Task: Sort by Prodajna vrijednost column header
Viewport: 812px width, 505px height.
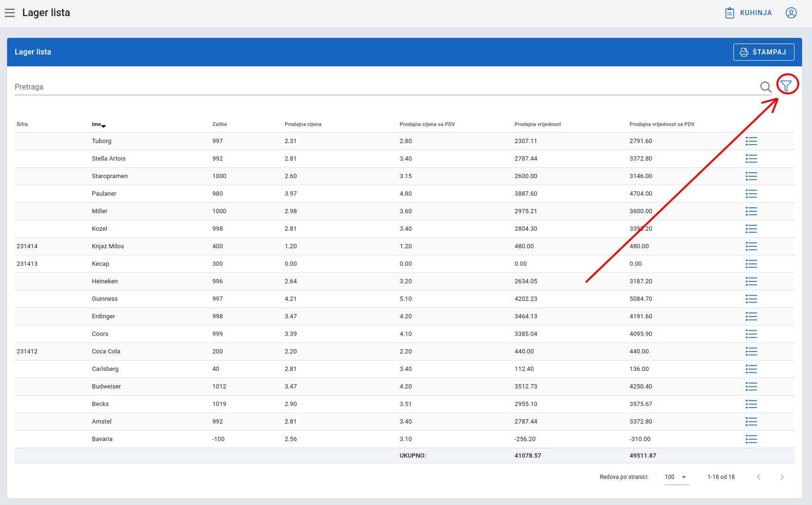Action: tap(538, 124)
